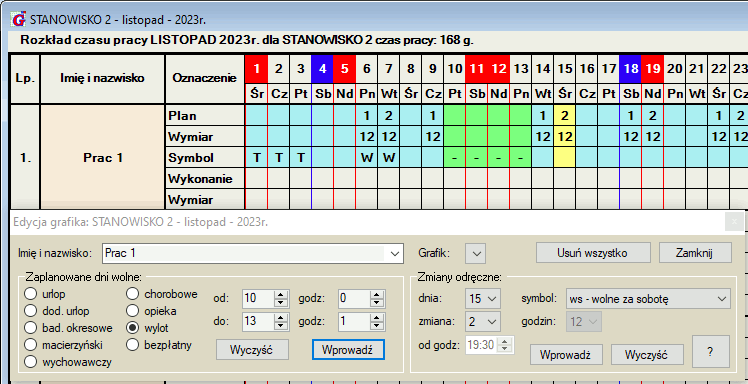Click the Lp. column header
The image size is (748, 384).
pyautogui.click(x=25, y=79)
